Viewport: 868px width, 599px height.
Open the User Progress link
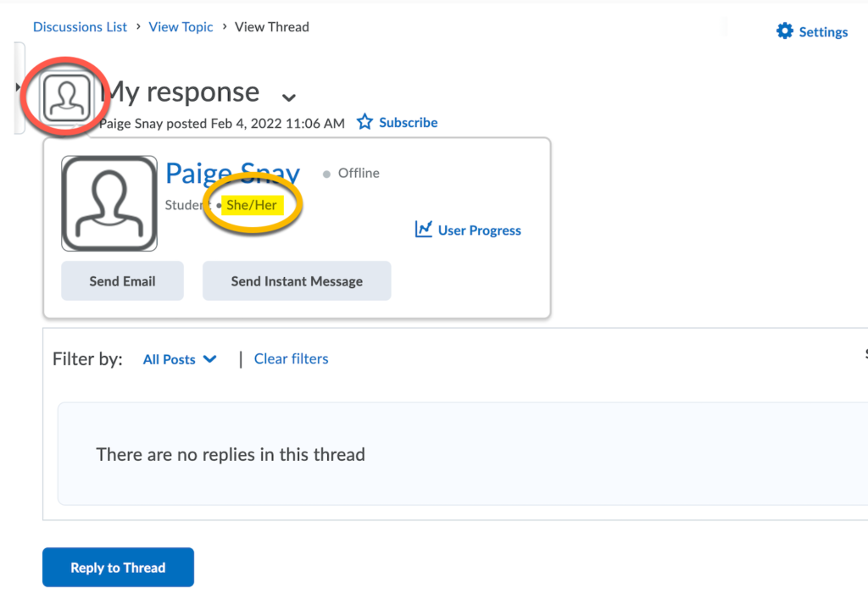[x=479, y=230]
